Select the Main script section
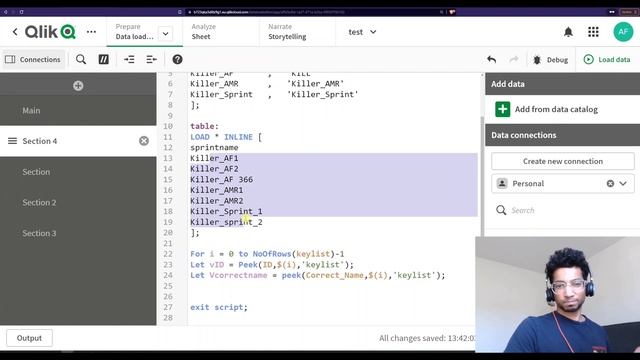This screenshot has height=360, width=640. [x=78, y=111]
